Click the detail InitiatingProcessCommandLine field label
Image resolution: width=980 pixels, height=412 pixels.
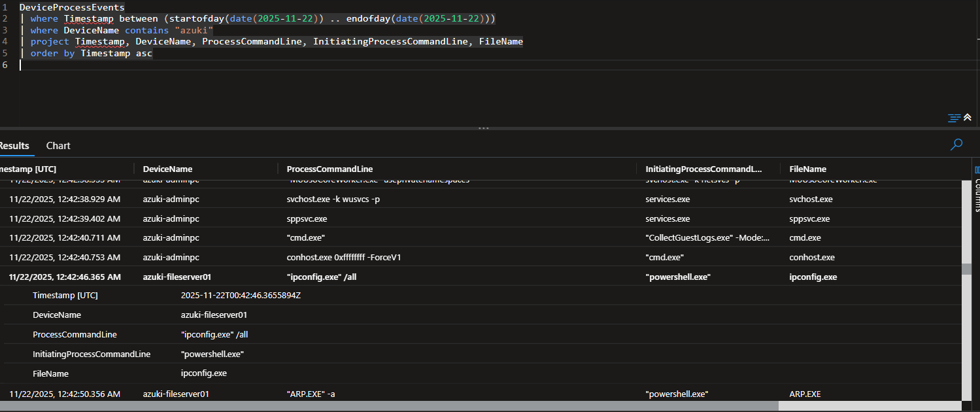92,354
